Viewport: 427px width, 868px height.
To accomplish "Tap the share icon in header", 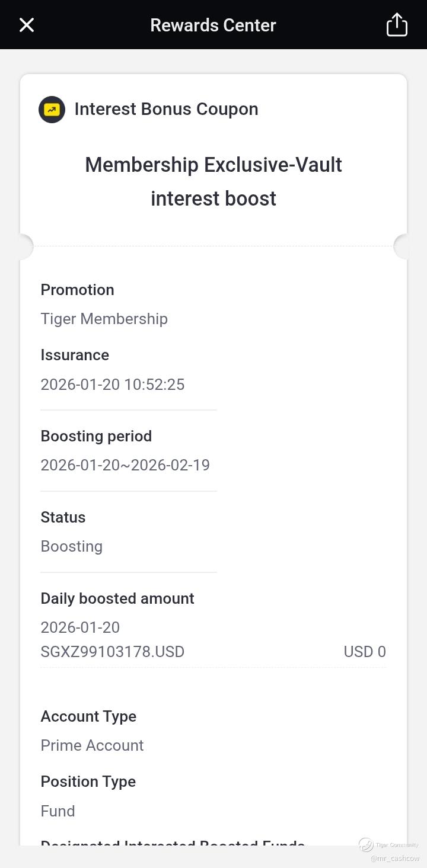I will coord(397,25).
